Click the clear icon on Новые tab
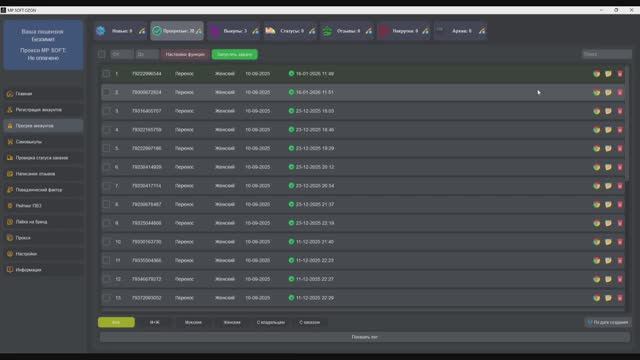The height and width of the screenshot is (360, 640). tap(142, 31)
